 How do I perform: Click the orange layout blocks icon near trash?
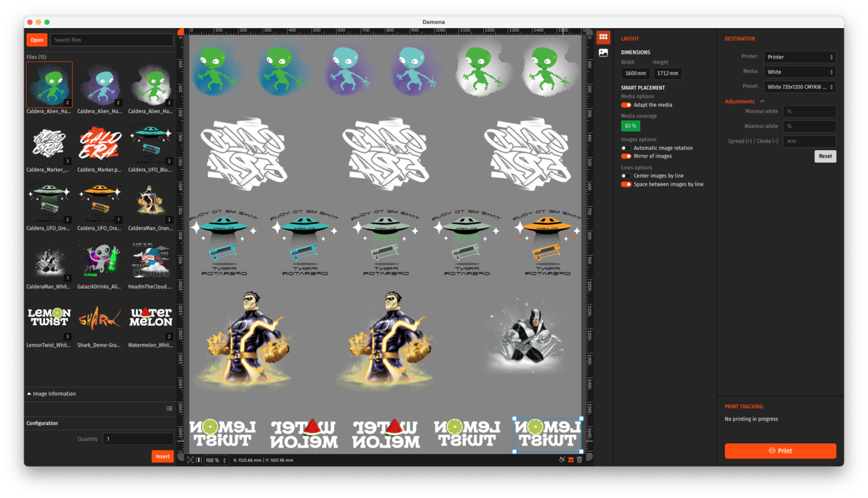click(571, 460)
